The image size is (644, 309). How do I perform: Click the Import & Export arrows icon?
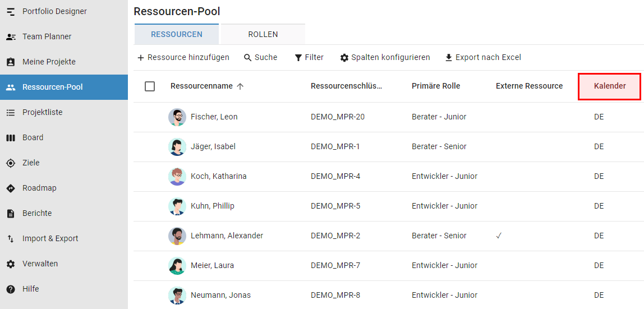tap(10, 239)
